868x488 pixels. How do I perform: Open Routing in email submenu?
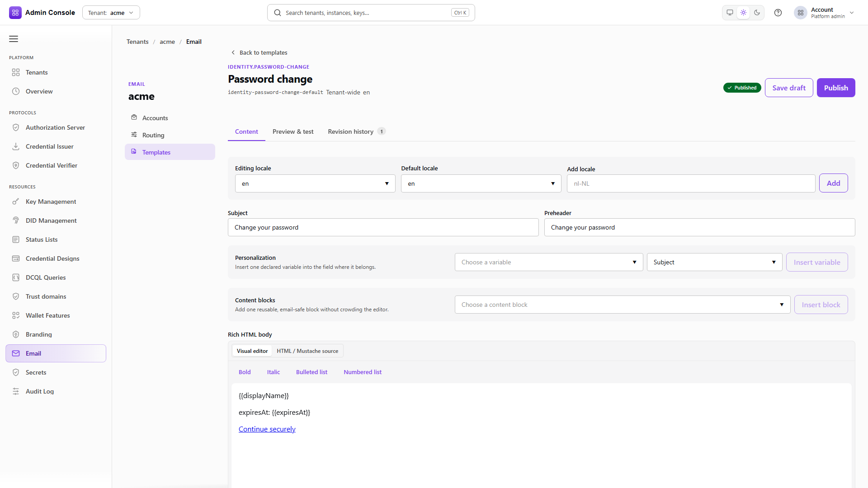pos(170,135)
